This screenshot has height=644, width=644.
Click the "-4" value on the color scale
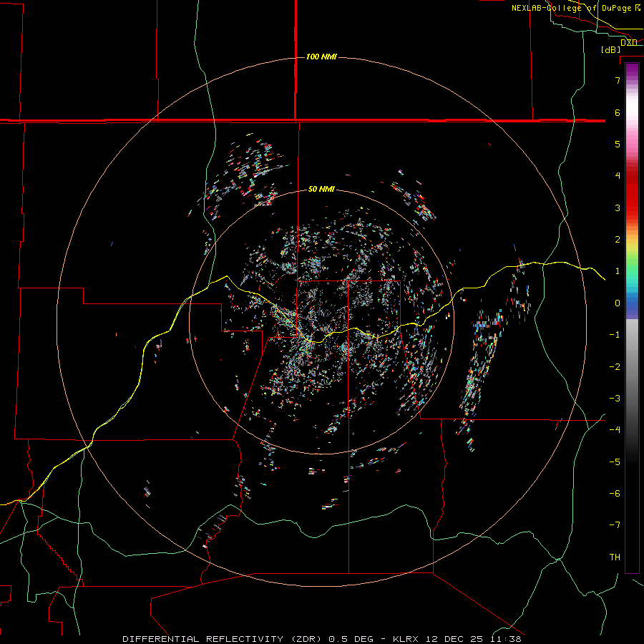click(615, 430)
